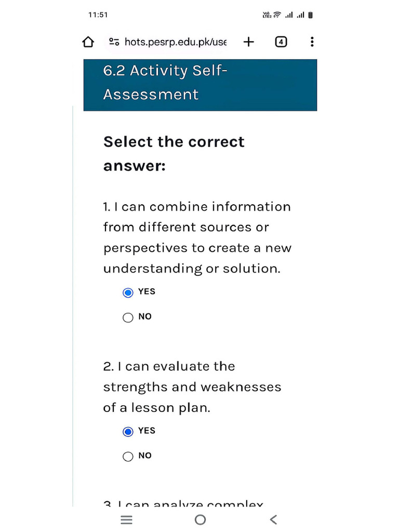399x532 pixels.
Task: Select NO for question 1
Action: [128, 317]
